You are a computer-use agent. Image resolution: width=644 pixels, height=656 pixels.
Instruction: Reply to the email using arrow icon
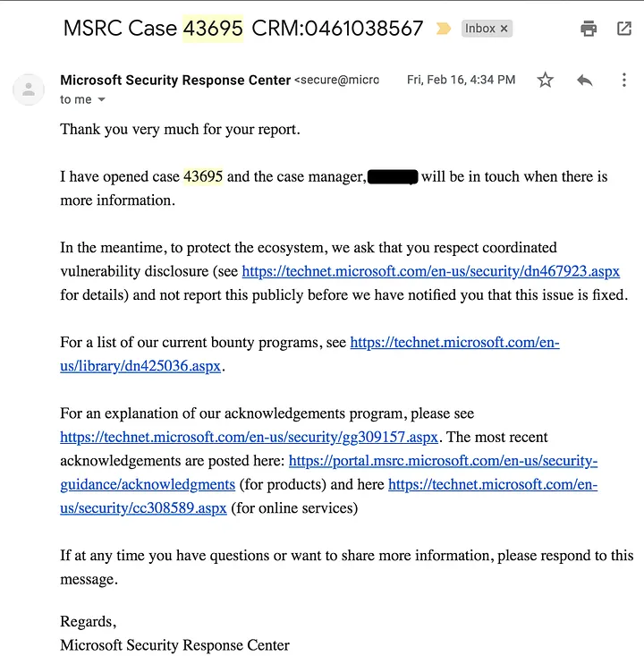(x=584, y=81)
